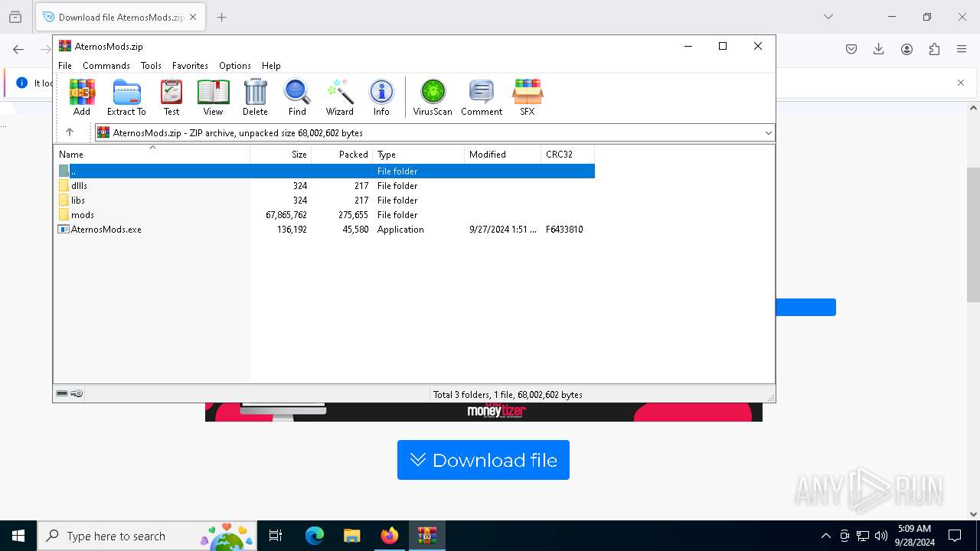This screenshot has height=551, width=980.
Task: Sort the list by Size column
Action: [280, 155]
